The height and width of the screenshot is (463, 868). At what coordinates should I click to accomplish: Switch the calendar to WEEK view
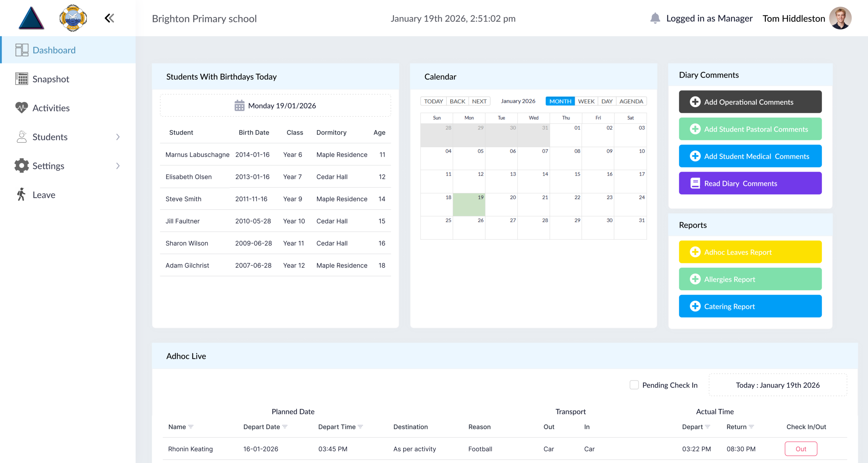(586, 101)
